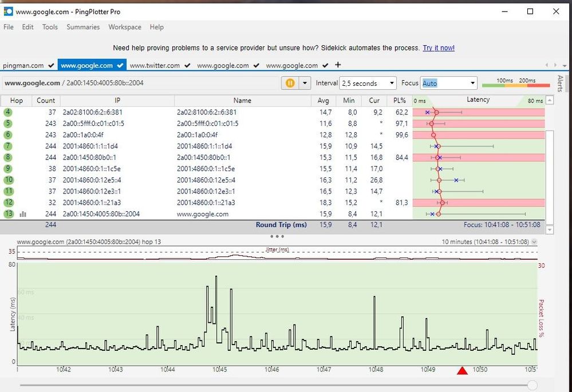The image size is (572, 392).
Task: Open the Help menu
Action: click(156, 27)
